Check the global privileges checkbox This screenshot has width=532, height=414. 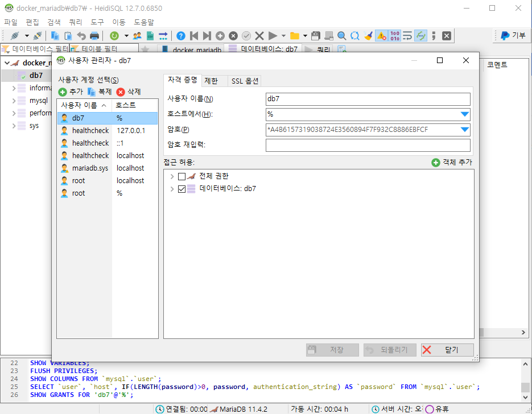tap(182, 176)
